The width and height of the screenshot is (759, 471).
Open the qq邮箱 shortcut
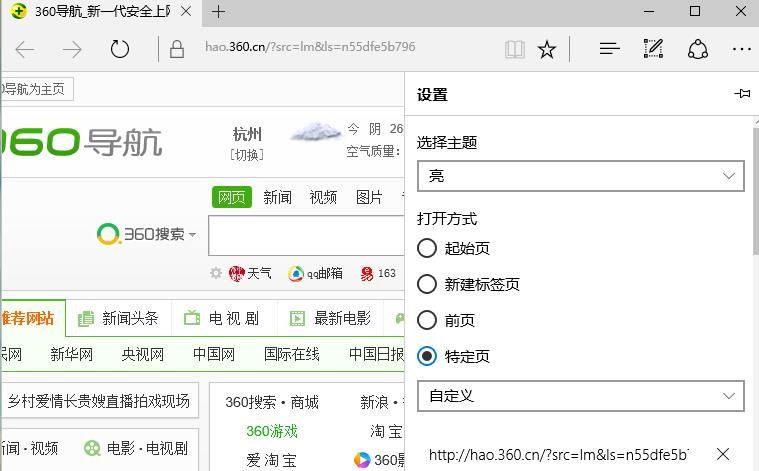(315, 273)
